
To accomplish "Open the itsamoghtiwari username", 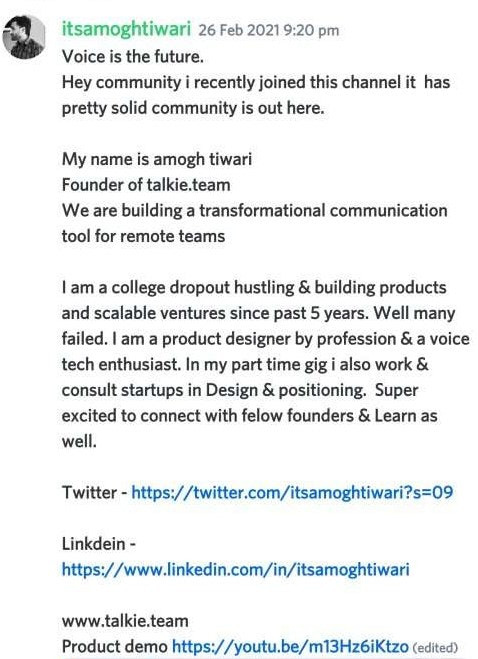I will coord(126,29).
